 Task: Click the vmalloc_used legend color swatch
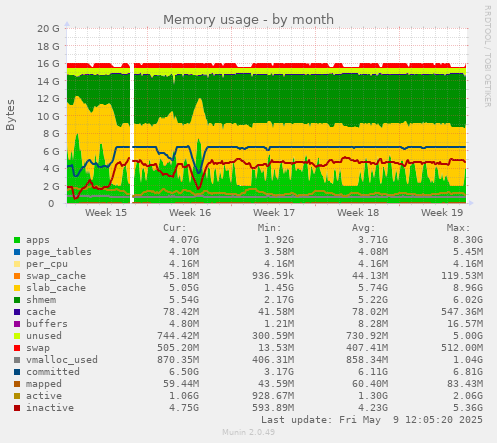coord(17,360)
